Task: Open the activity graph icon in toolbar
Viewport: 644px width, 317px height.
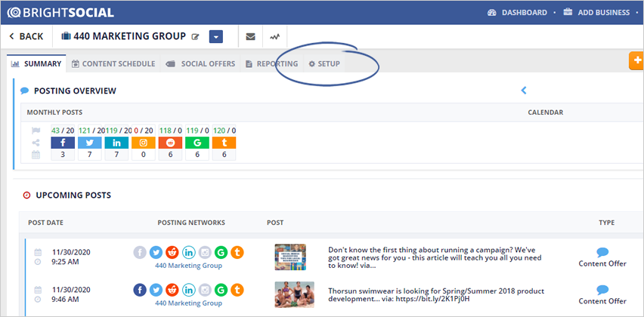Action: coord(274,36)
